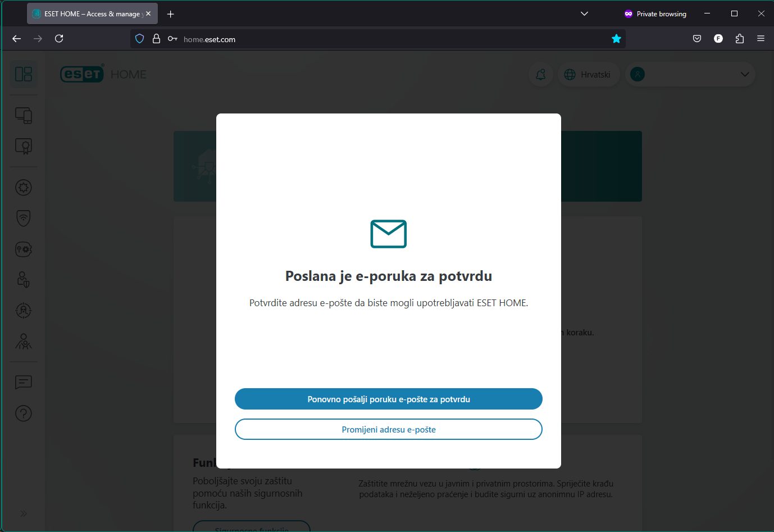Click Promijeni adresu e-pošte button

click(389, 429)
